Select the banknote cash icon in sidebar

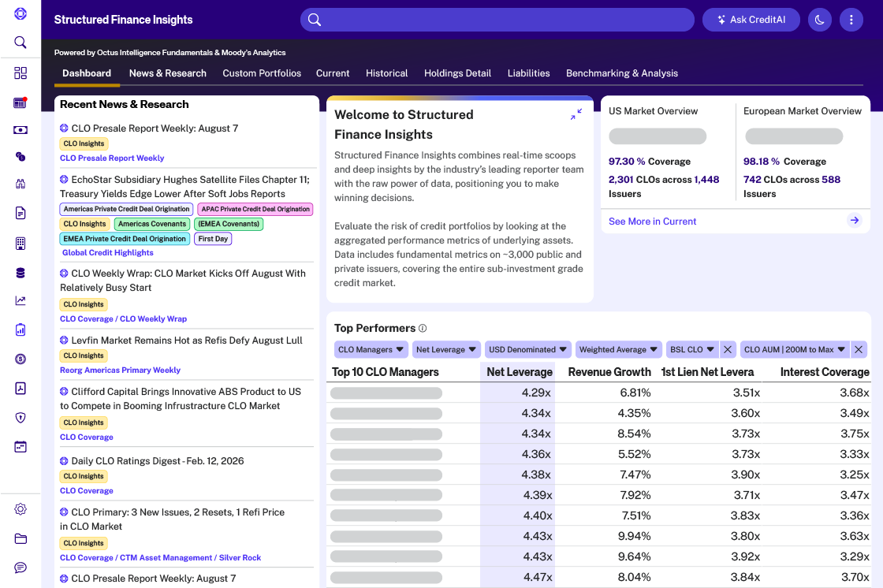pos(20,130)
